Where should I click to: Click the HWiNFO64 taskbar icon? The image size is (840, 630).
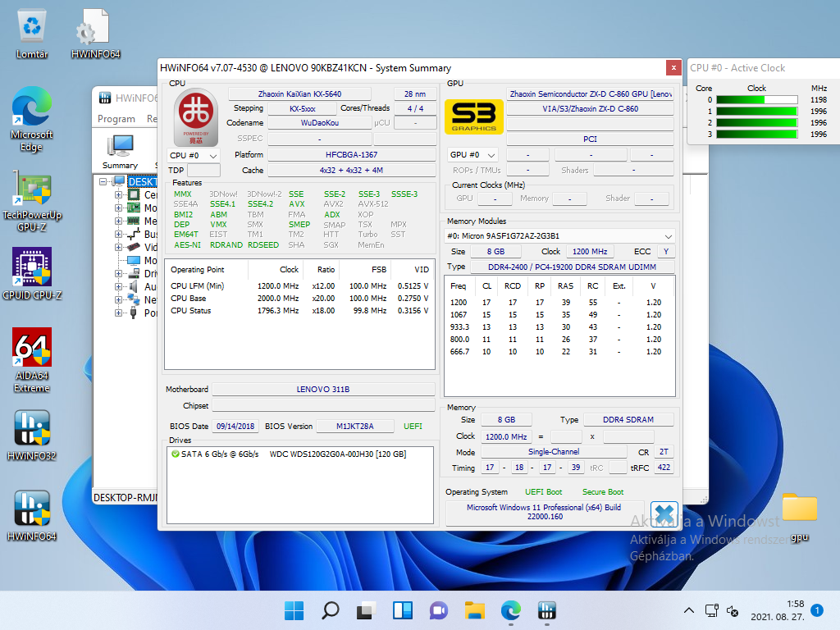pos(547,610)
